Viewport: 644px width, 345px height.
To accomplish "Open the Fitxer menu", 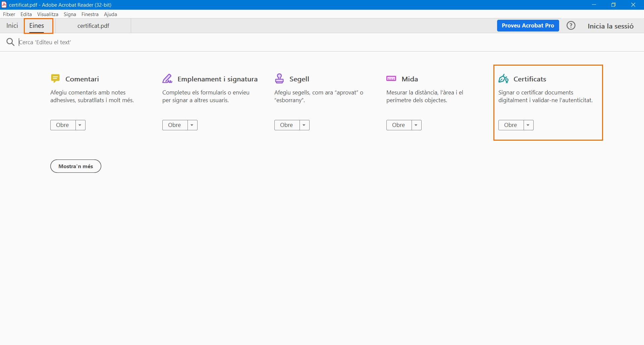I will coord(9,14).
